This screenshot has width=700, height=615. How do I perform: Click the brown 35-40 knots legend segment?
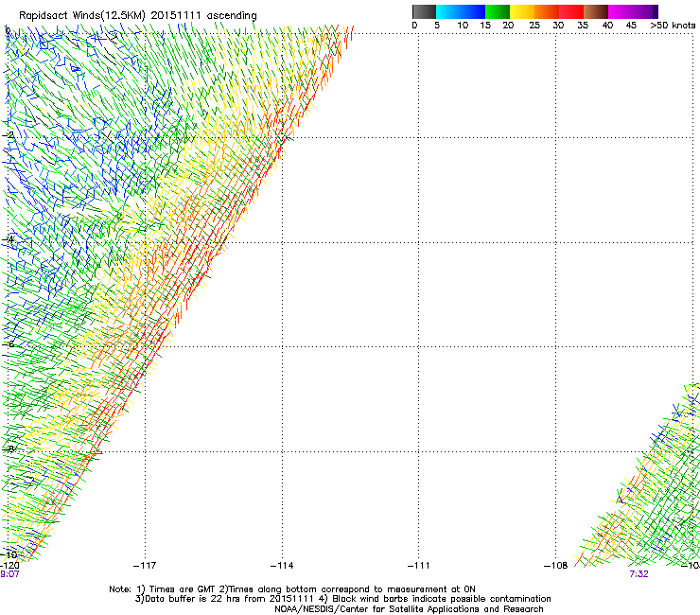click(x=596, y=11)
